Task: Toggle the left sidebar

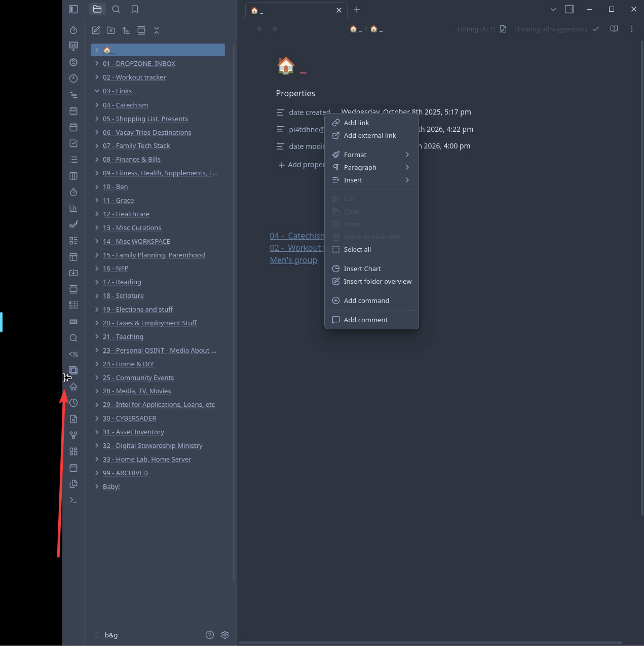Action: [x=73, y=9]
